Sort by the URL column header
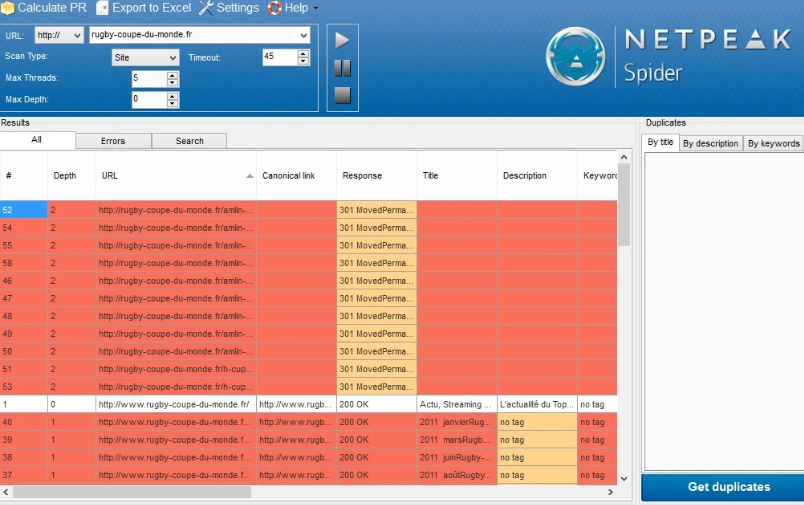This screenshot has height=505, width=804. 176,175
